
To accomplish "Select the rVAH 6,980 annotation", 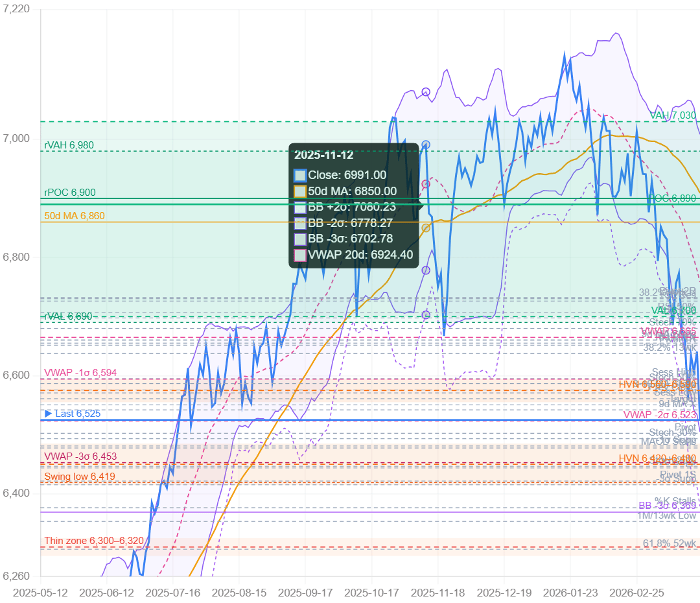I will (69, 145).
